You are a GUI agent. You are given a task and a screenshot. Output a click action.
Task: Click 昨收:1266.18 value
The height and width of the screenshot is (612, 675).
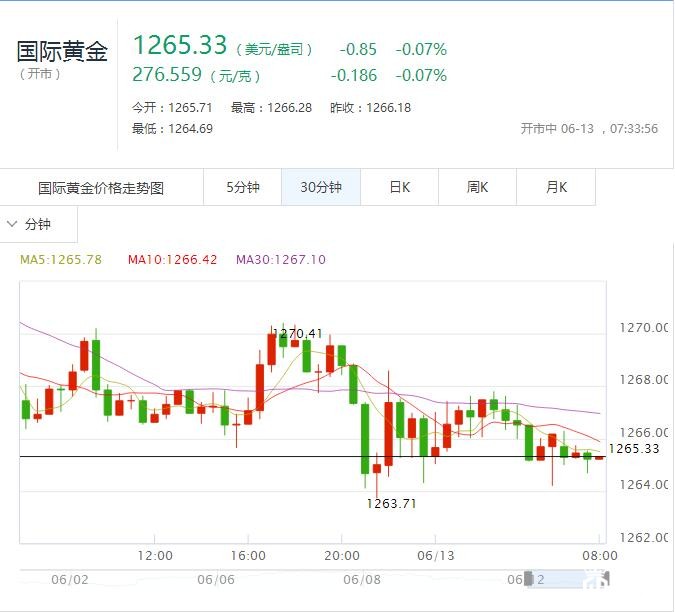coord(370,108)
